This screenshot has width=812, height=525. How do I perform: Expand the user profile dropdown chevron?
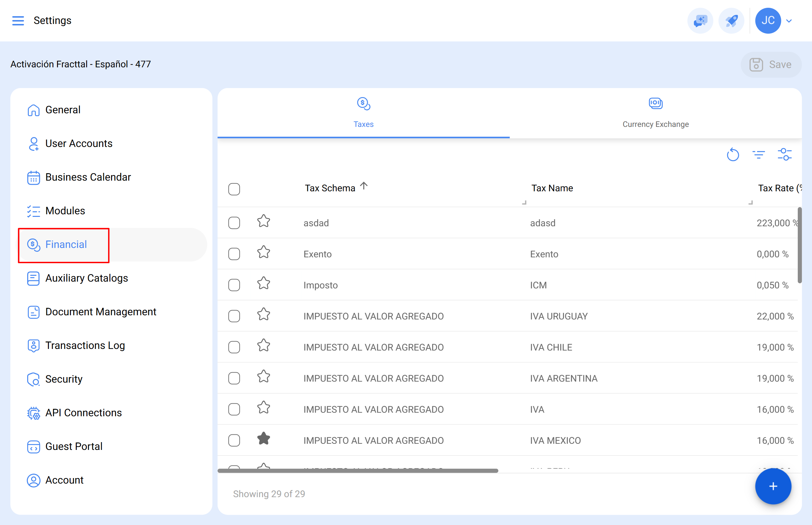pyautogui.click(x=789, y=21)
